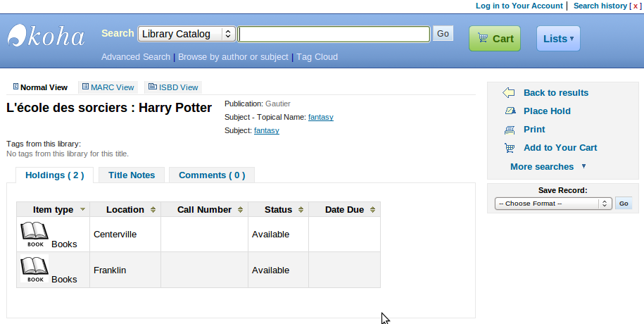Click the printer icon beside Print
This screenshot has height=324, width=644.
510,130
